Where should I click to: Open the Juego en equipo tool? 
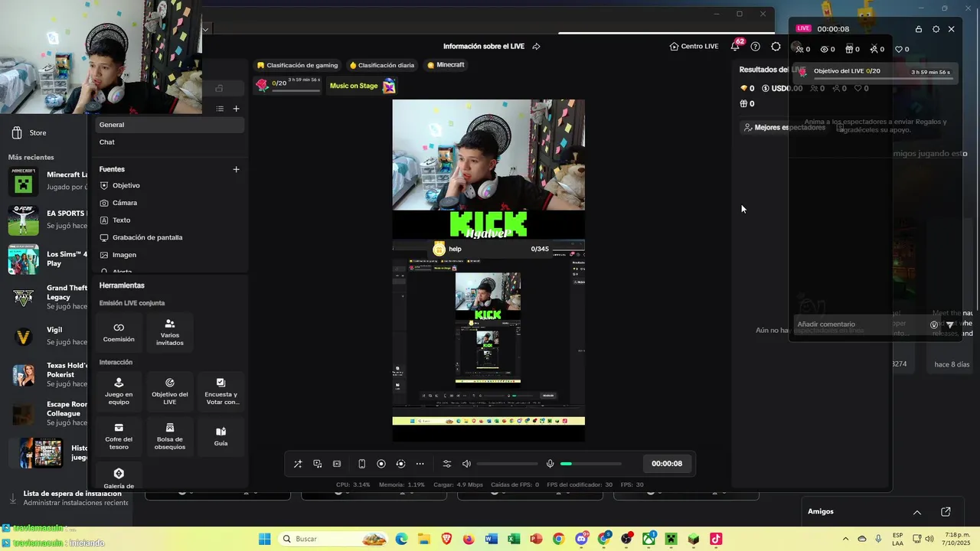click(119, 391)
